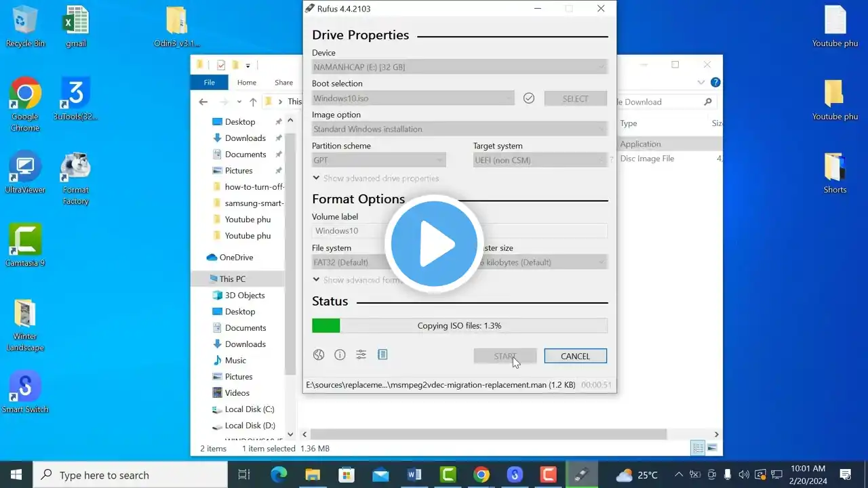Click the greyed START button
Image resolution: width=868 pixels, height=488 pixels.
tap(505, 356)
